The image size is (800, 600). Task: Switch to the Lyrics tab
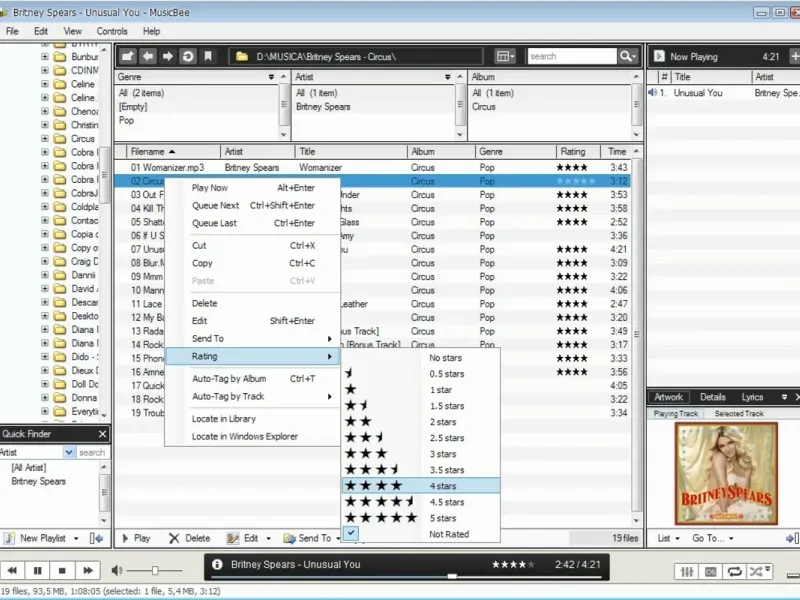(x=752, y=397)
